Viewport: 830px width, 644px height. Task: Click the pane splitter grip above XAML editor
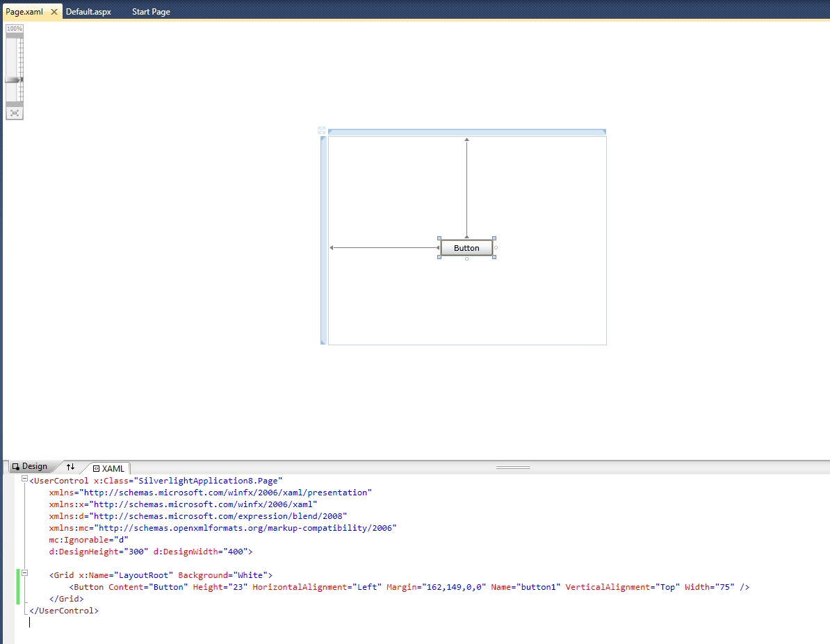[513, 468]
